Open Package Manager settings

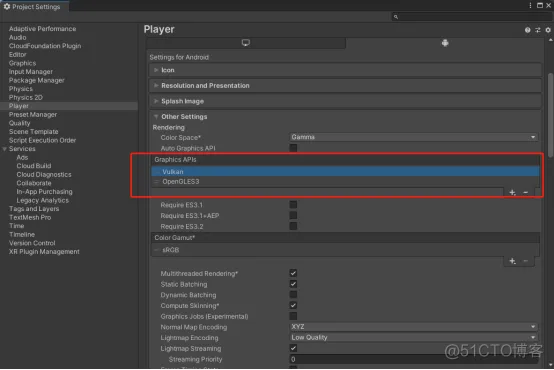click(x=36, y=81)
